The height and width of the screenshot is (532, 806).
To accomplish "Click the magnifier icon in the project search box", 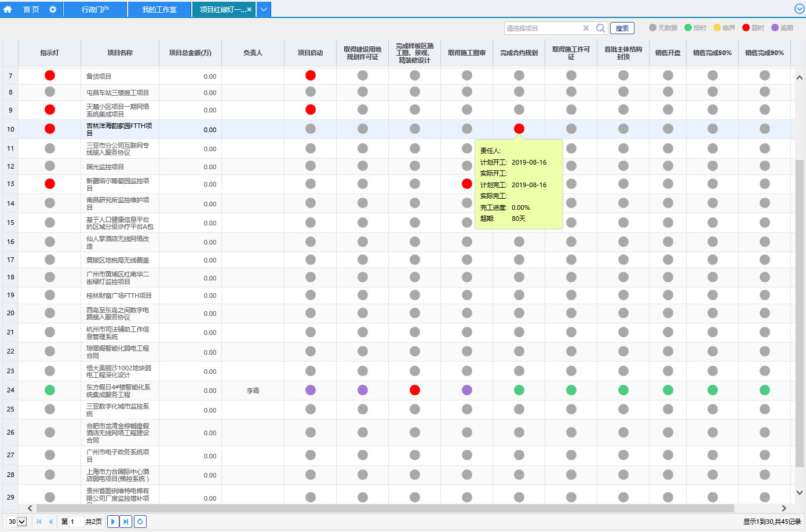I will [600, 28].
